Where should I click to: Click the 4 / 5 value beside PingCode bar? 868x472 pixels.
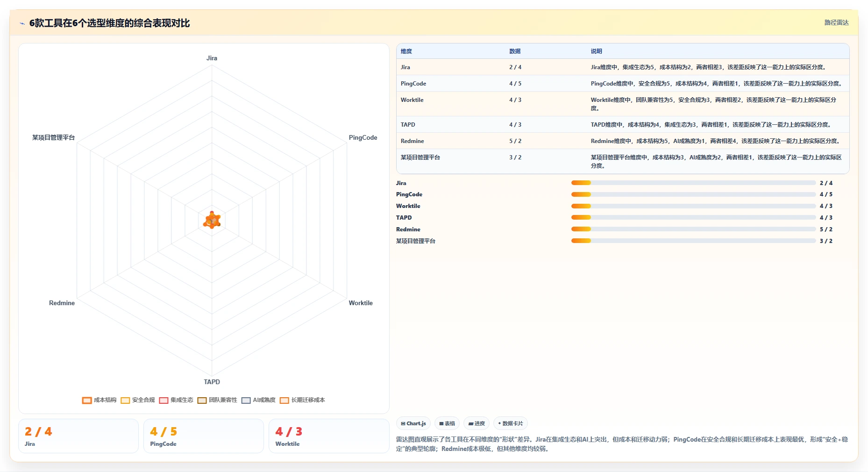coord(826,194)
